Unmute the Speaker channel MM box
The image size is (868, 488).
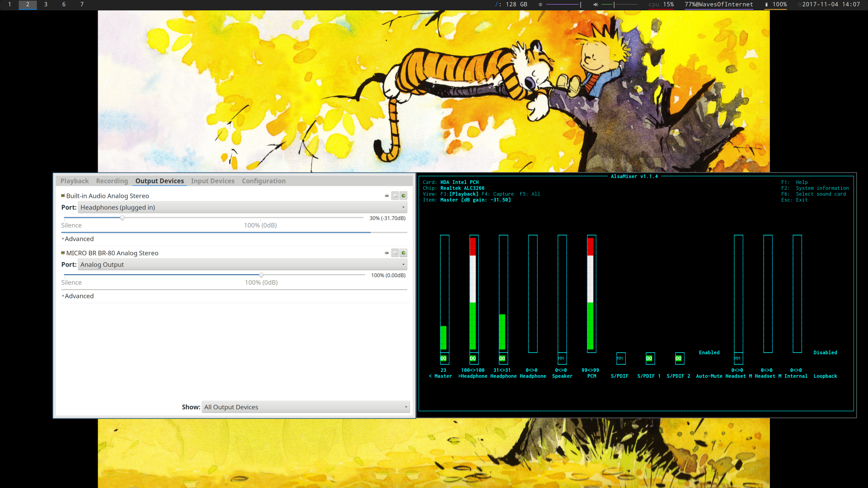point(561,358)
